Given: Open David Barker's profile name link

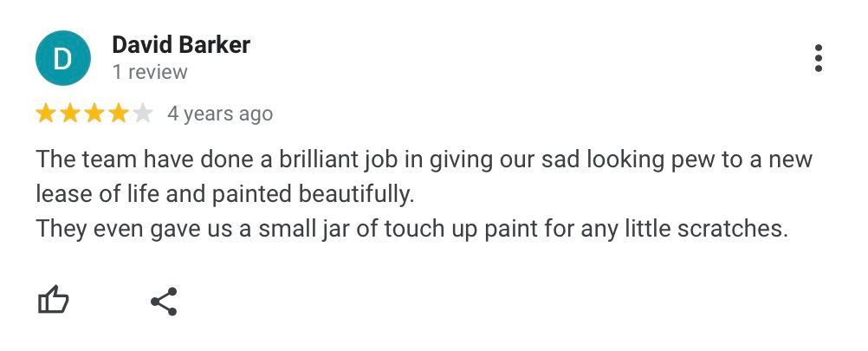Looking at the screenshot, I should coord(181,45).
